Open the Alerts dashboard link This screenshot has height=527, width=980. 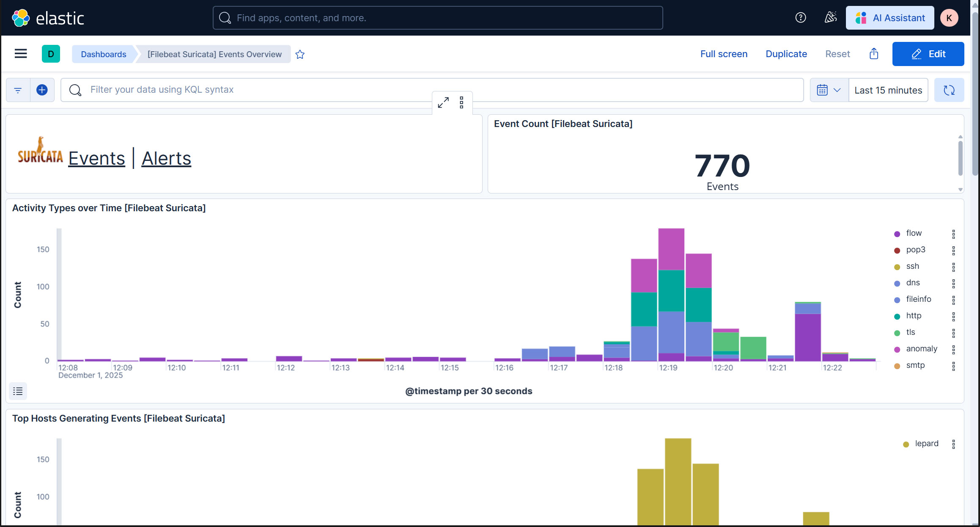[166, 159]
